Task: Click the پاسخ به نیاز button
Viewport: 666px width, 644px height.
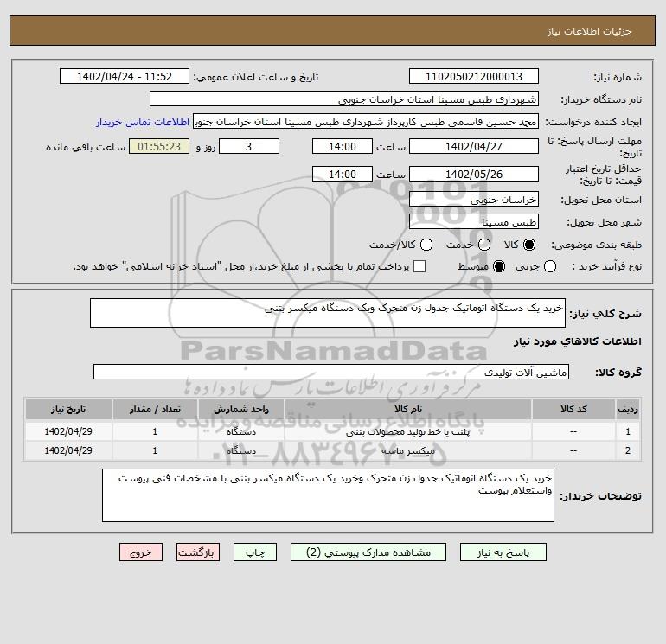Action: (503, 552)
